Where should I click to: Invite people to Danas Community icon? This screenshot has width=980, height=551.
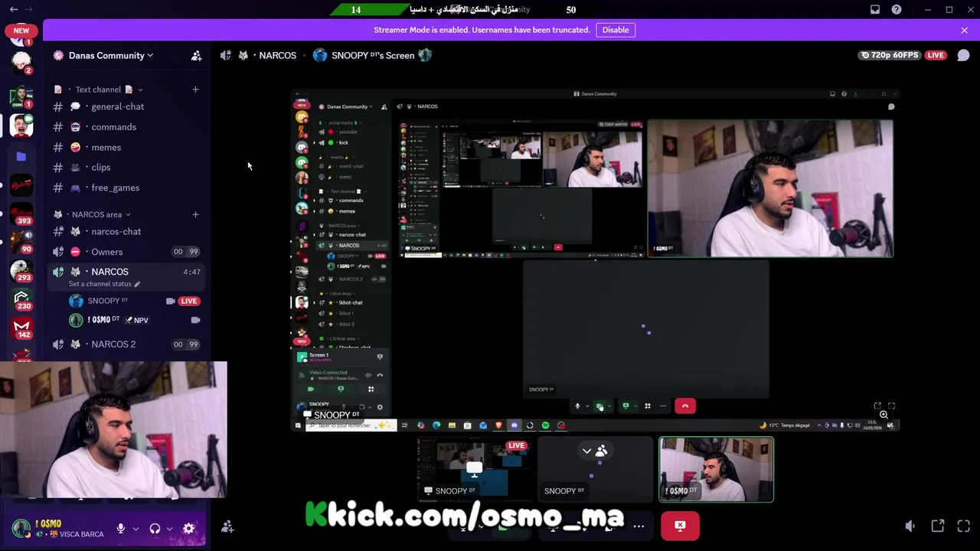tap(197, 55)
